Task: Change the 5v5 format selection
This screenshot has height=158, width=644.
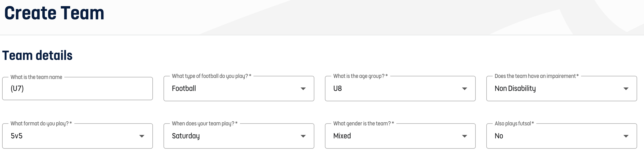Action: [x=78, y=136]
